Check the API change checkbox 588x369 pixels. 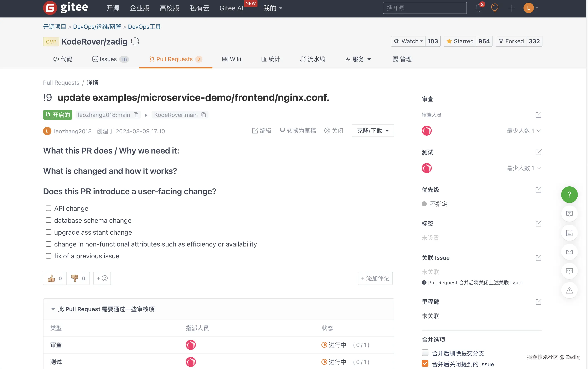click(x=48, y=208)
